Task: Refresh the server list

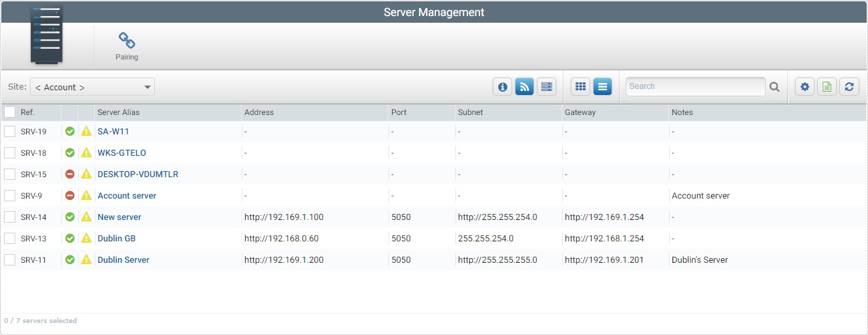Action: tap(849, 86)
